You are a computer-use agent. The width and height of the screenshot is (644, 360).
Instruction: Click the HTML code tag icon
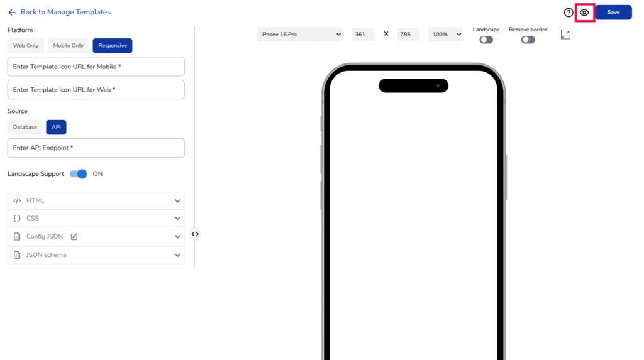coord(17,200)
